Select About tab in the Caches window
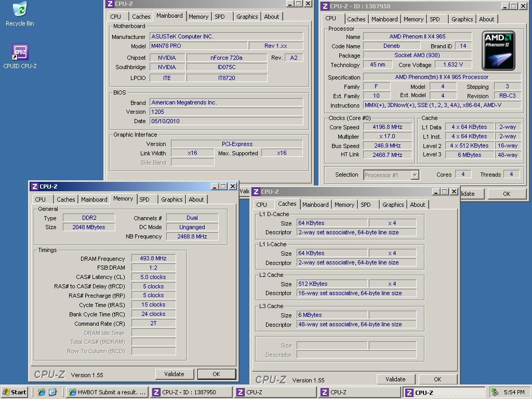The height and width of the screenshot is (399, 532). (x=417, y=205)
